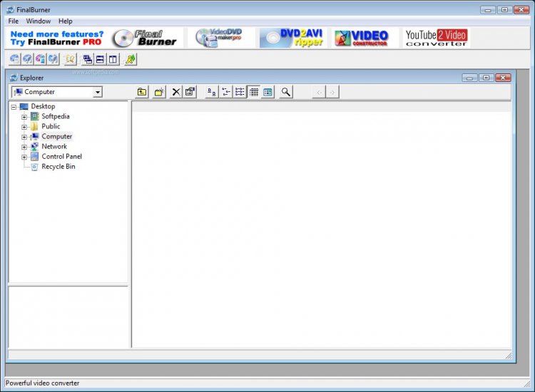Click the fourth disc toolbar icon

[53, 59]
